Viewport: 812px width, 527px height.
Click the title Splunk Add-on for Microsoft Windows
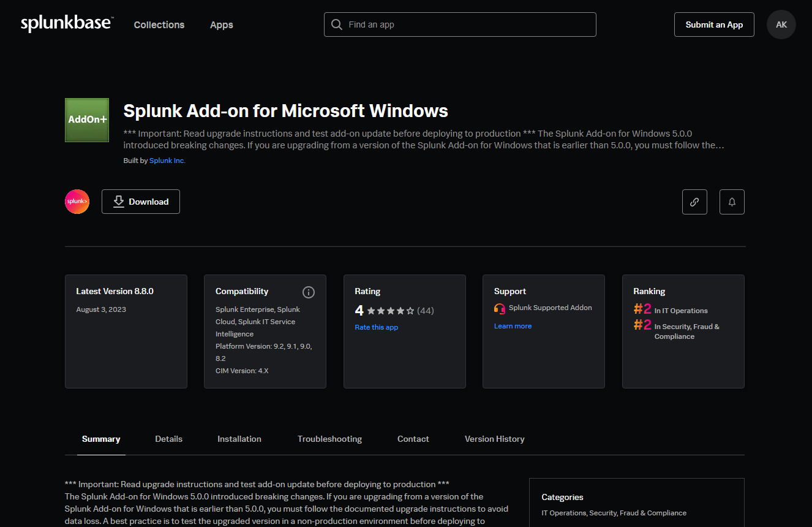coord(286,111)
